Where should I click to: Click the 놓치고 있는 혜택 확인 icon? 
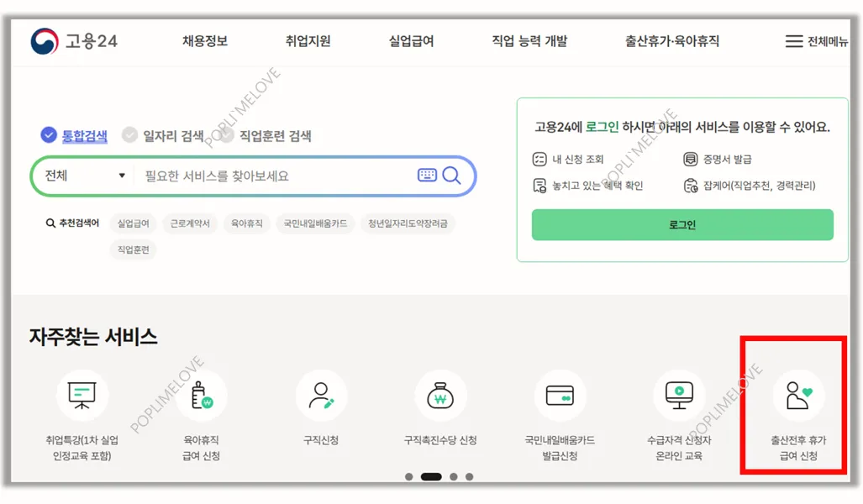coord(539,186)
